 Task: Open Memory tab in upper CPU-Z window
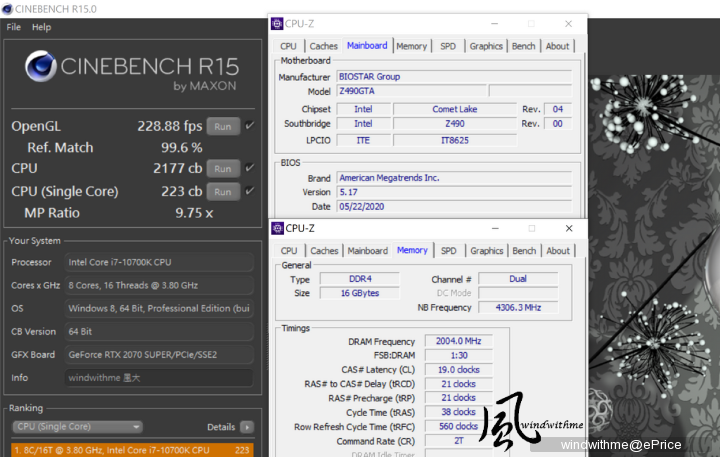(x=411, y=46)
